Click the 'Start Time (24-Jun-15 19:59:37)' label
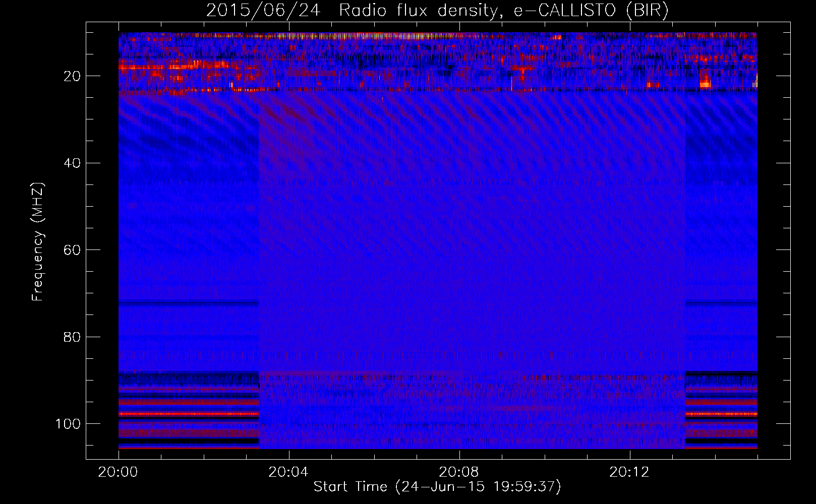816x504 pixels. [437, 487]
